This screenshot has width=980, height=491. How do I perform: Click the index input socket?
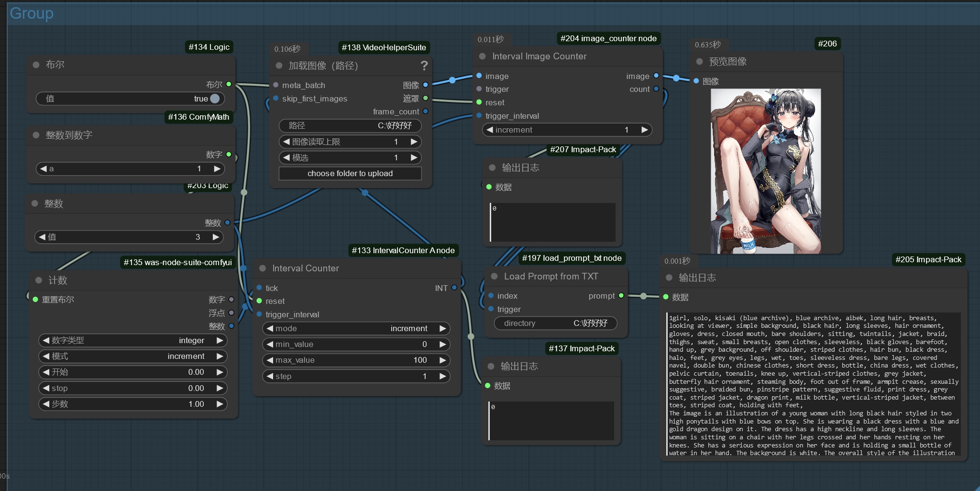[491, 296]
